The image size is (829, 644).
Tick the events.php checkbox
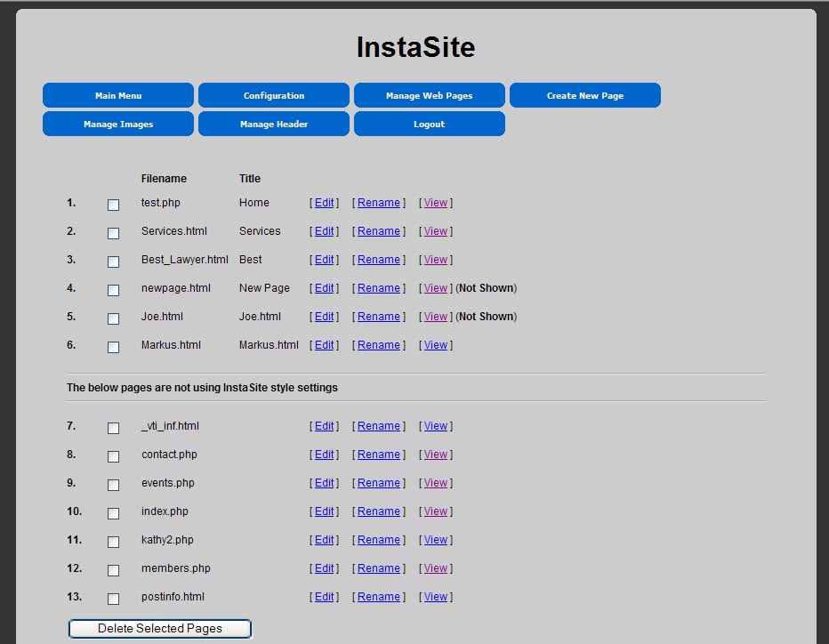[113, 486]
